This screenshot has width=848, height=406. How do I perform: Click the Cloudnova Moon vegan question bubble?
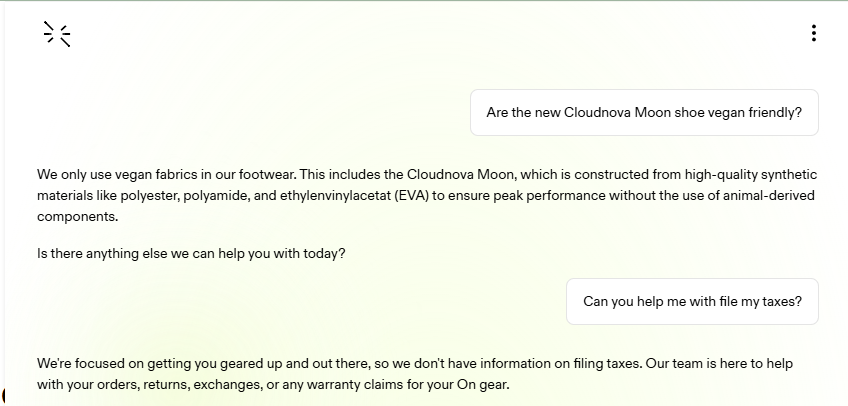644,113
